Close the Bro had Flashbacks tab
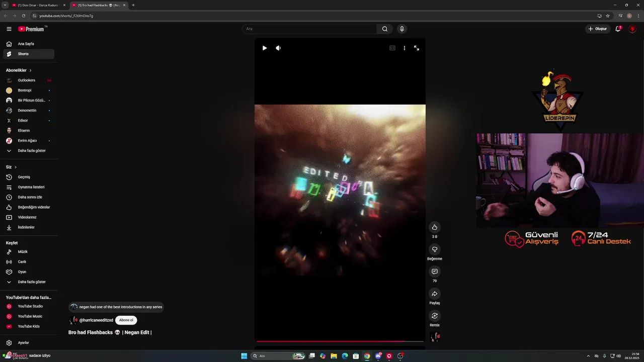 tap(124, 5)
